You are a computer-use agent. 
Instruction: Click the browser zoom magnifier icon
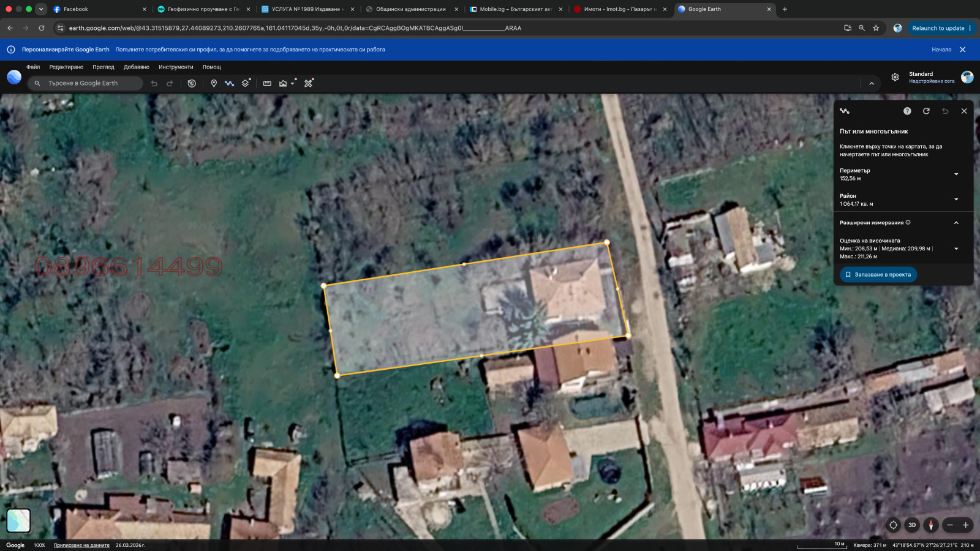862,28
